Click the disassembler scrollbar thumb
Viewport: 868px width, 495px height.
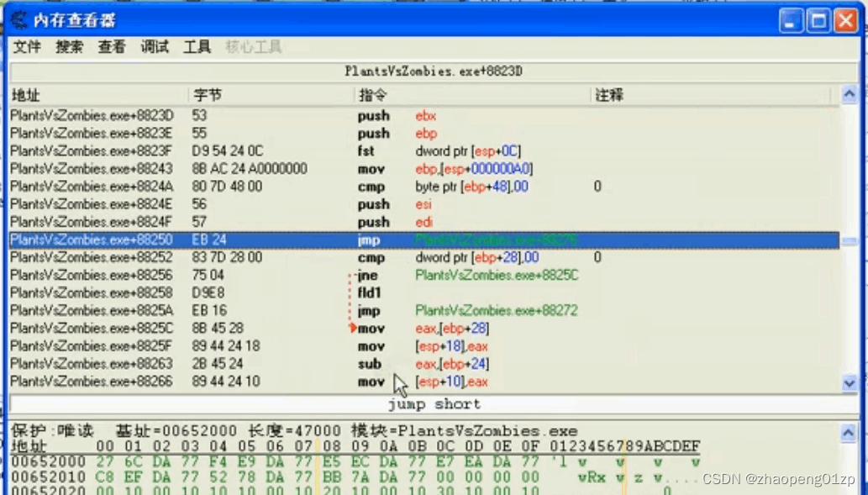850,241
